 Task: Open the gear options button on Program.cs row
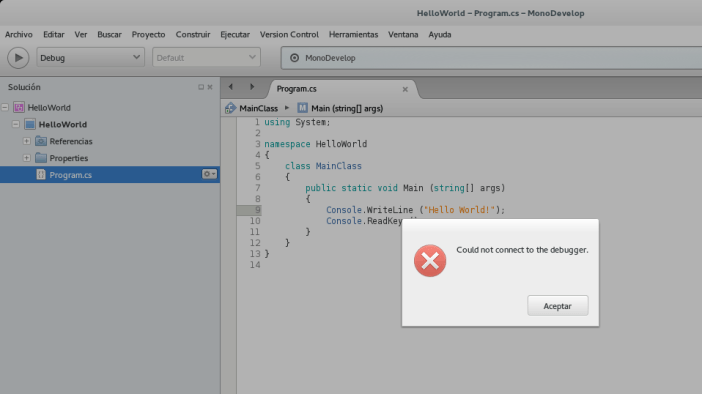pyautogui.click(x=209, y=174)
